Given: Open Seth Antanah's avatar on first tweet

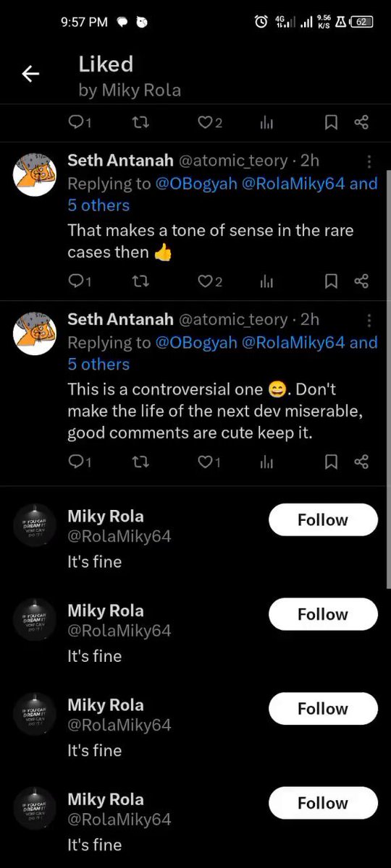Looking at the screenshot, I should click(x=35, y=175).
